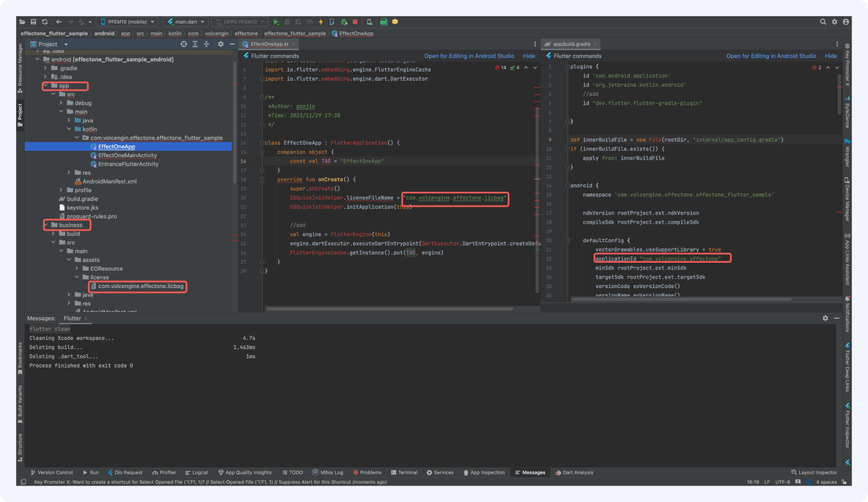Click the build.gradle tab options menu

(837, 44)
